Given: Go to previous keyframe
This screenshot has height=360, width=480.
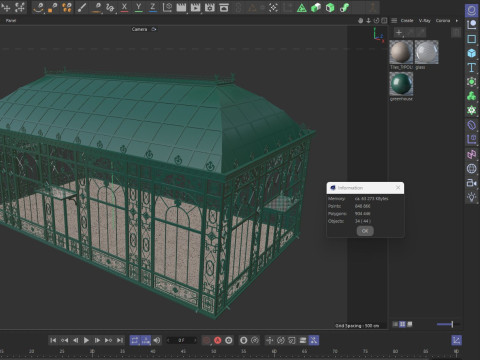Looking at the screenshot, I should point(64,340).
